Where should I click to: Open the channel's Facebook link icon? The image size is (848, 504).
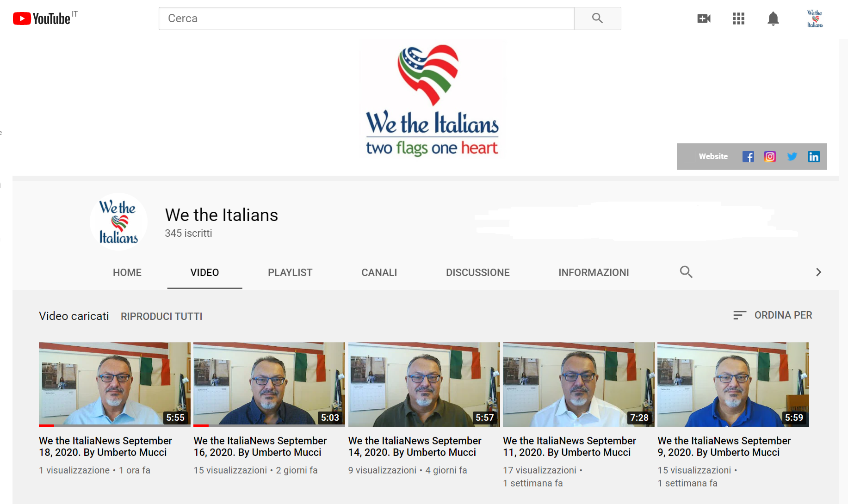[748, 157]
